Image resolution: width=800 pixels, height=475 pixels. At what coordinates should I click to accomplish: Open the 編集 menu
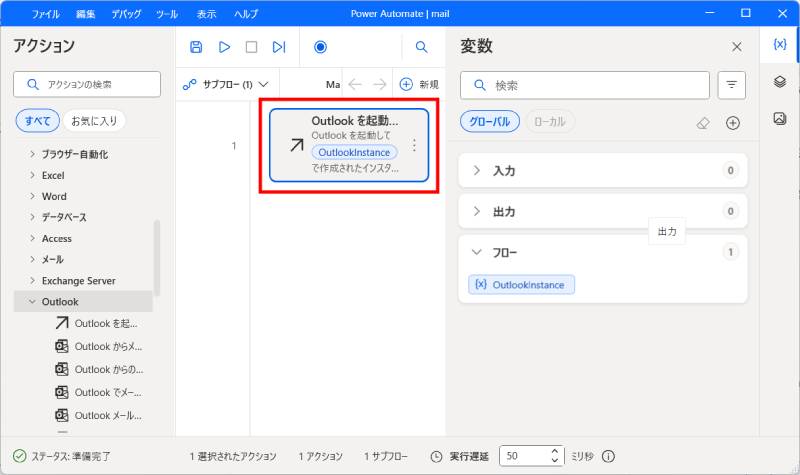[86, 14]
